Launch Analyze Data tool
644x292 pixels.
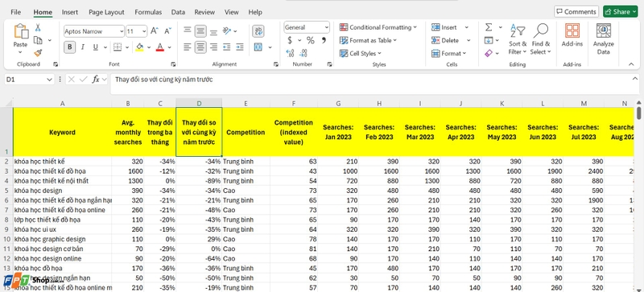tap(603, 39)
